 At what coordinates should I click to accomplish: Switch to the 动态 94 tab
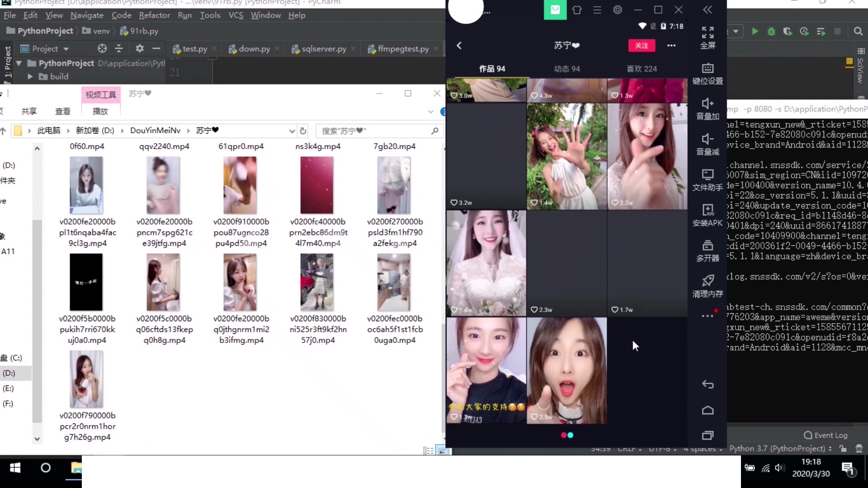567,68
